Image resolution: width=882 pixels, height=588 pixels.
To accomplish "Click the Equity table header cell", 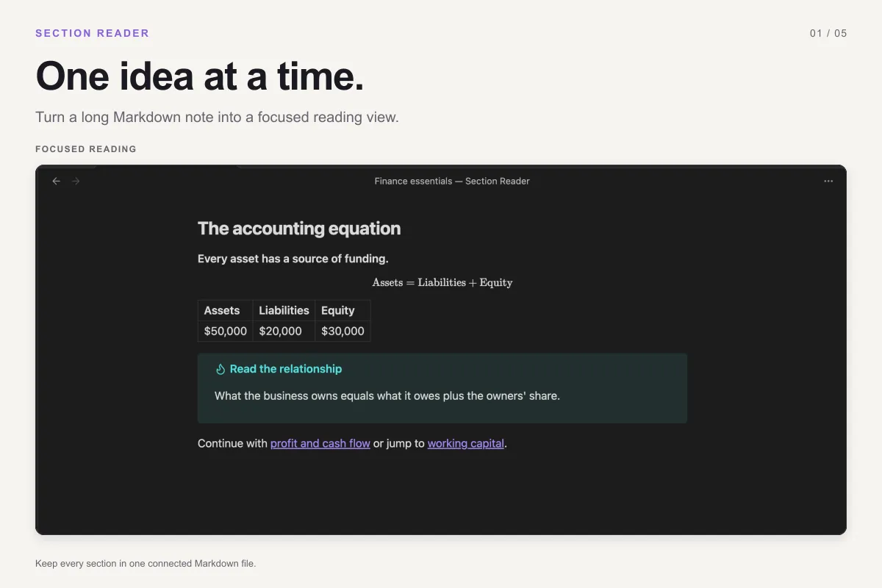I will (x=343, y=310).
